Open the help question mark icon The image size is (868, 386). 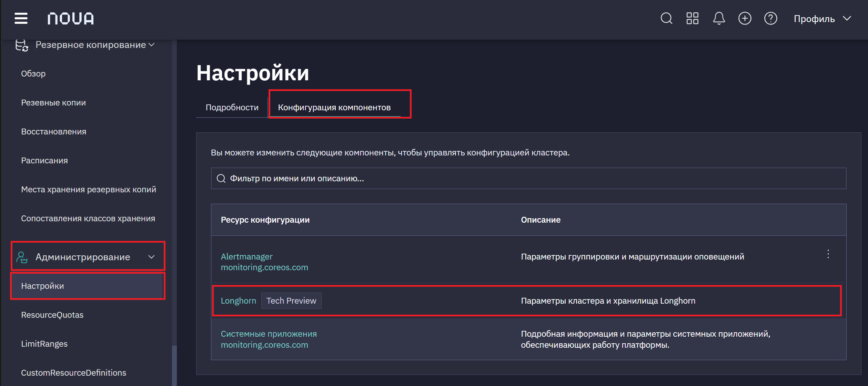tap(770, 18)
